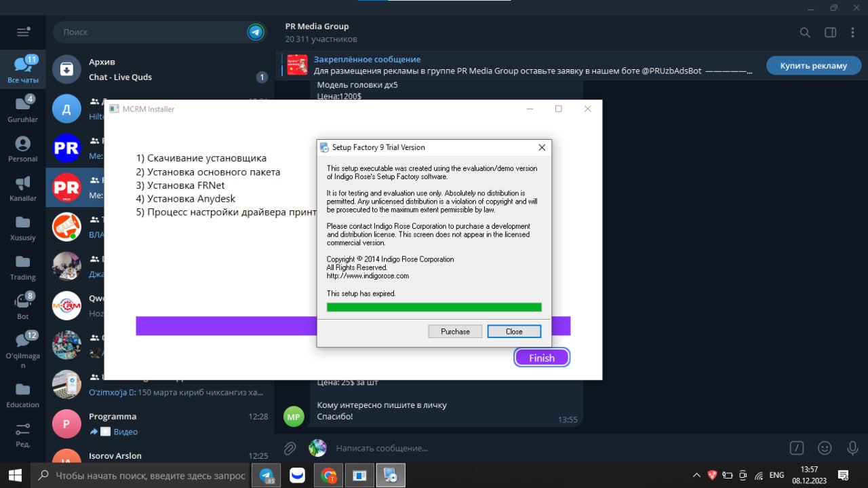Search in PR Media Group chat
This screenshot has width=868, height=488.
click(805, 33)
